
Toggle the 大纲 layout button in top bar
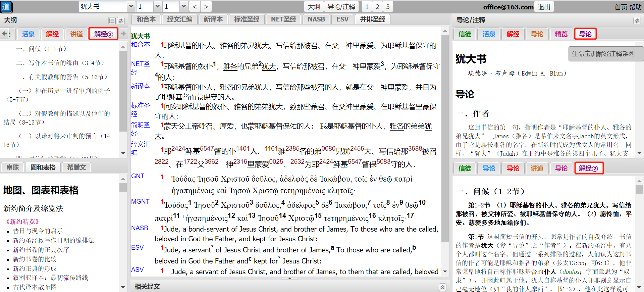[314, 7]
